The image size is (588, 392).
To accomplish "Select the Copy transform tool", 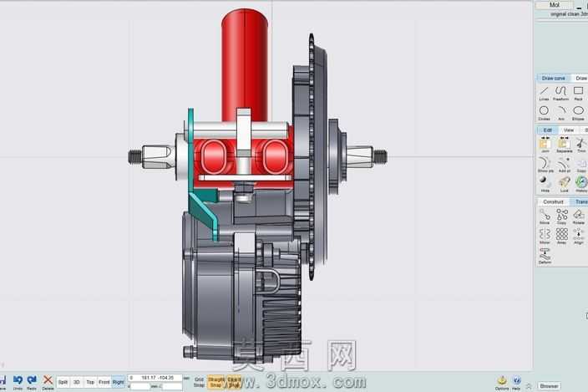I will tap(562, 216).
